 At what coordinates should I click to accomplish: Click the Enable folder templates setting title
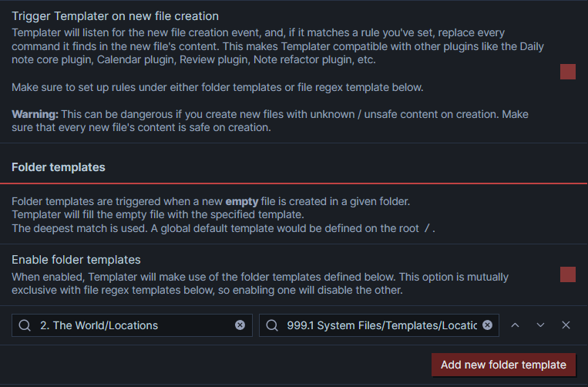[76, 260]
